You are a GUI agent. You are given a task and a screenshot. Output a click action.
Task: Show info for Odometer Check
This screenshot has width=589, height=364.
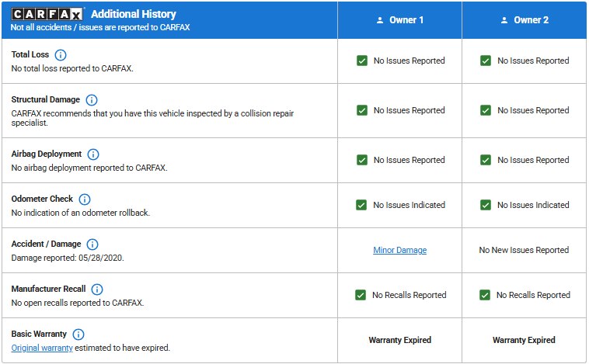85,199
